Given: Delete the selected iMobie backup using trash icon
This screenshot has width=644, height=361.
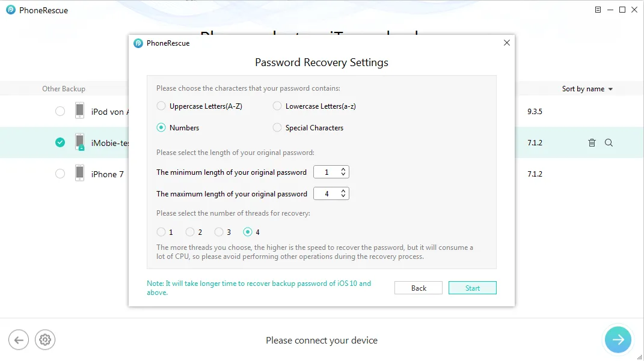Looking at the screenshot, I should click(592, 143).
